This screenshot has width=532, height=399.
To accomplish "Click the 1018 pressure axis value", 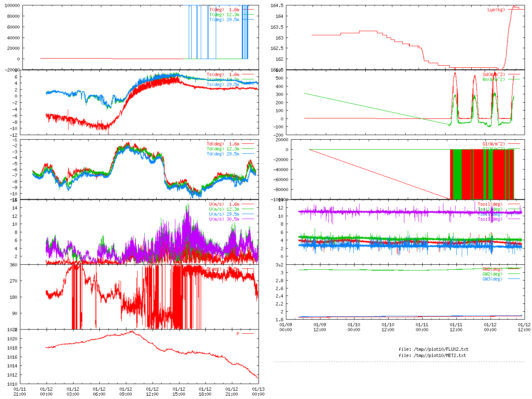I will point(12,348).
